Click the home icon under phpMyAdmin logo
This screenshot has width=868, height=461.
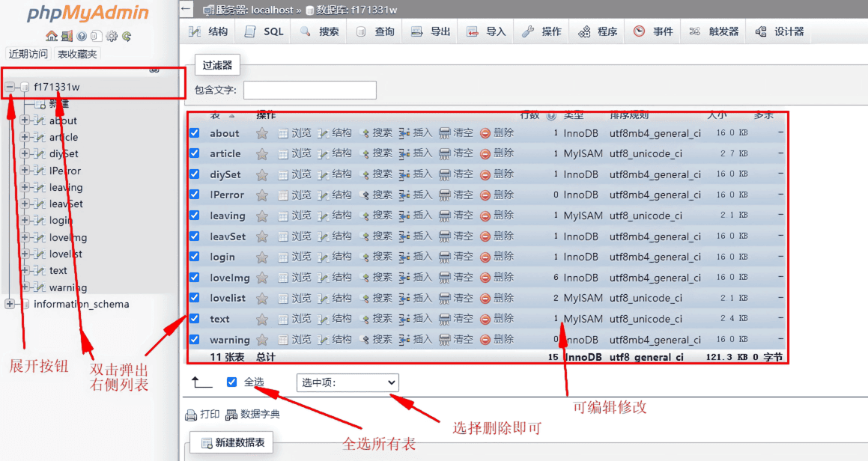click(x=51, y=36)
